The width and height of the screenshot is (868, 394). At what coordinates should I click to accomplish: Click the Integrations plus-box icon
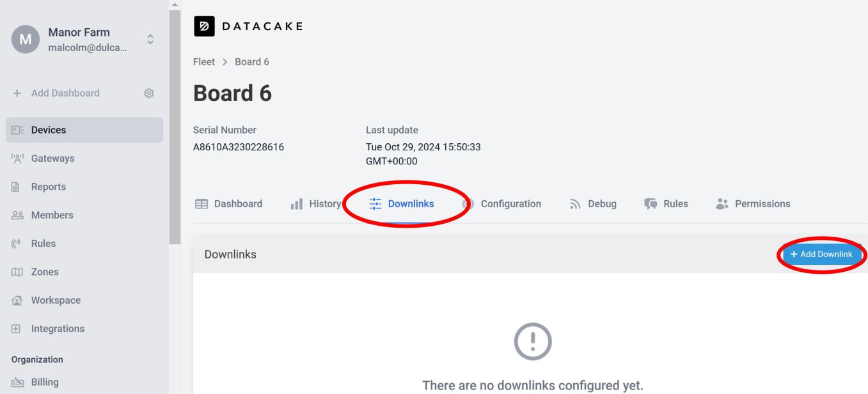(17, 329)
